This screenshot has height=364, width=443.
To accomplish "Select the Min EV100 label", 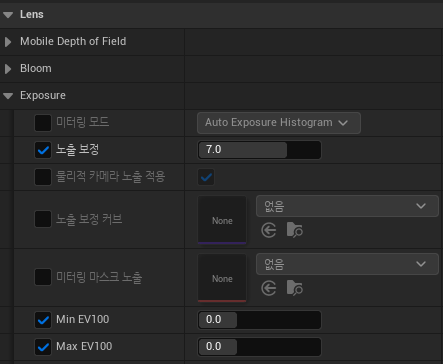I will click(83, 319).
